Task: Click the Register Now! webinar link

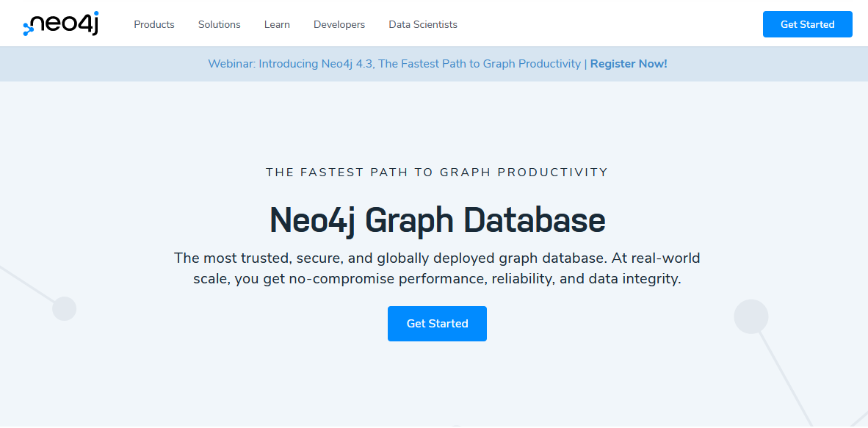Action: (x=629, y=64)
